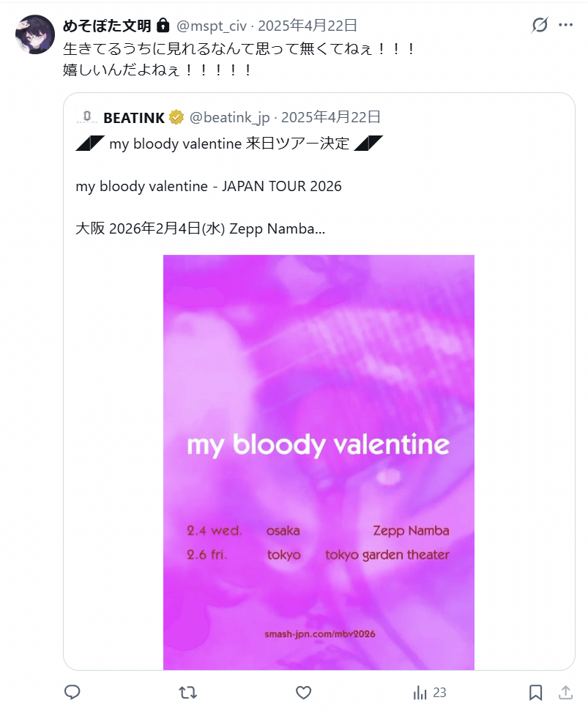Open the my bloody valentine tour poster
Screen dimensions: 588x711
tap(319, 461)
